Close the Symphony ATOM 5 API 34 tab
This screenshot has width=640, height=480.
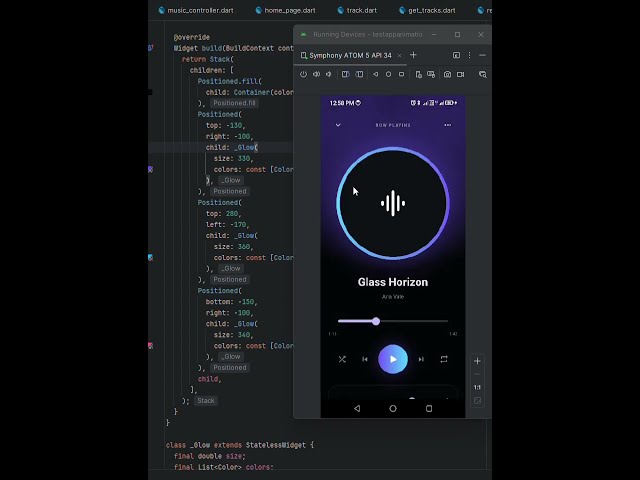[400, 56]
